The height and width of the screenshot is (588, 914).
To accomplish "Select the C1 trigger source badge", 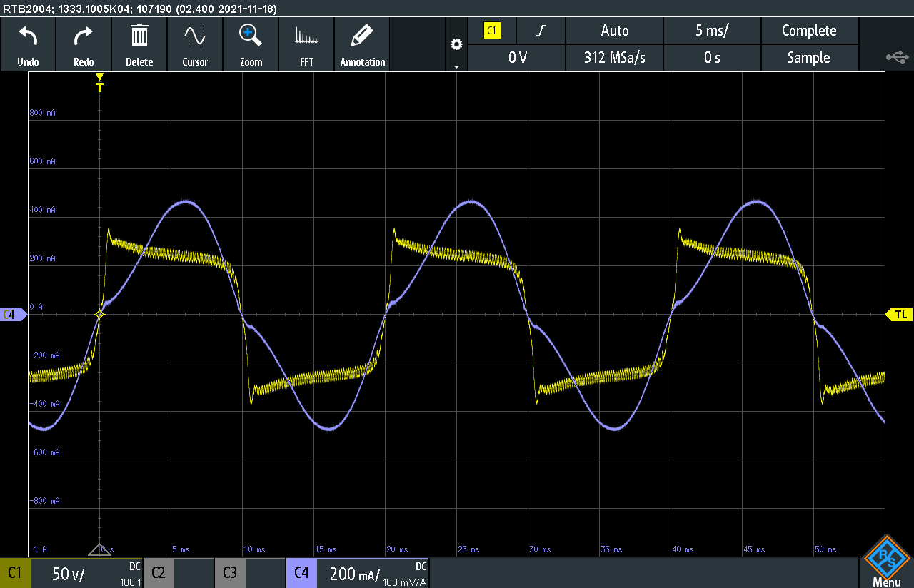I will coord(493,31).
